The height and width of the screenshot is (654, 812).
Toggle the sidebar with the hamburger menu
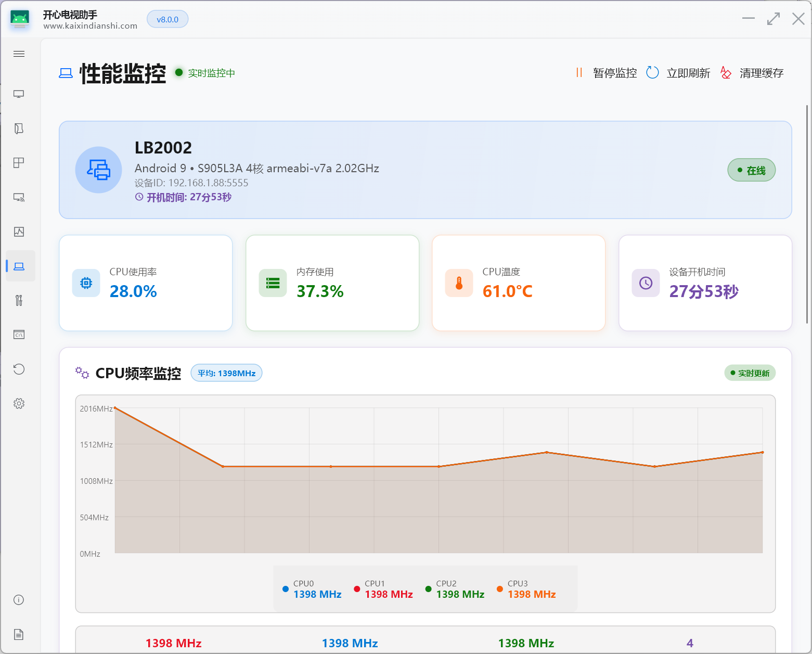coord(19,54)
